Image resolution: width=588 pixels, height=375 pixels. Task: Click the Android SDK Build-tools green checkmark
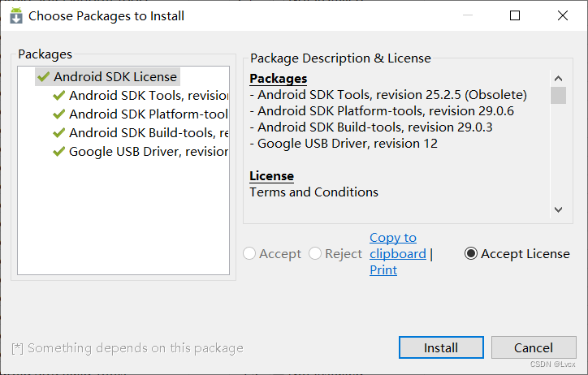[x=58, y=133]
